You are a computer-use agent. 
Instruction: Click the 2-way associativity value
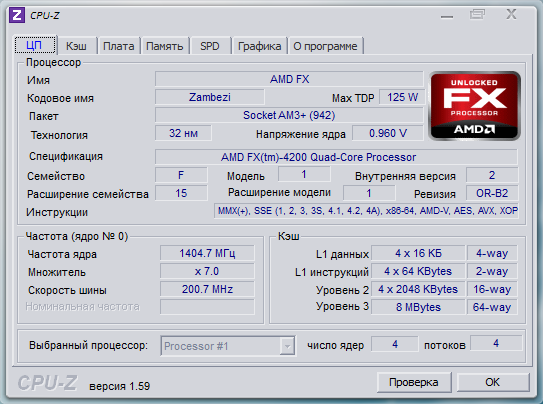coord(492,271)
